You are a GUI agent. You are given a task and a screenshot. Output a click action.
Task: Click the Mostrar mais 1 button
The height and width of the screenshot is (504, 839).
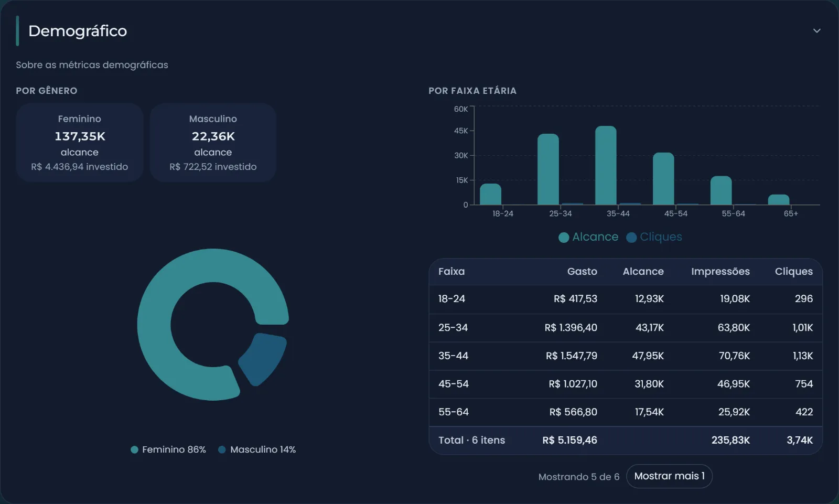[669, 476]
